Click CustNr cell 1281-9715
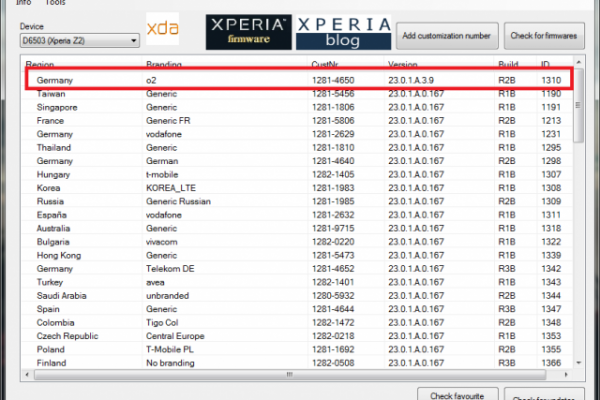 tap(333, 228)
